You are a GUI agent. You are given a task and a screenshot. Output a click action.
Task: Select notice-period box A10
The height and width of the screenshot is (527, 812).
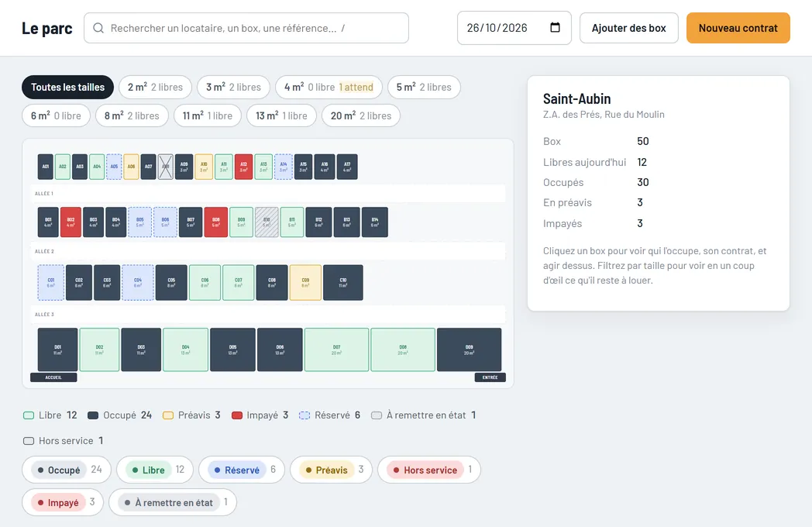[x=204, y=167]
